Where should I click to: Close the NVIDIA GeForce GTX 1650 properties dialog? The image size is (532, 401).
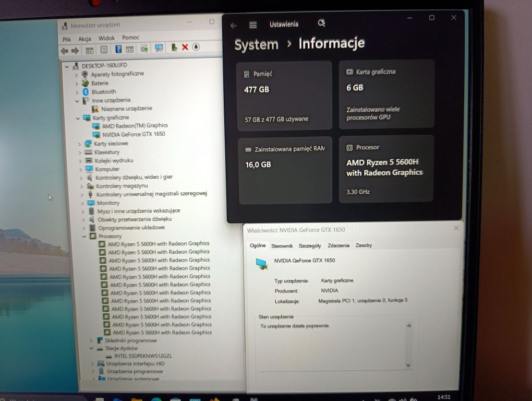coord(456,228)
